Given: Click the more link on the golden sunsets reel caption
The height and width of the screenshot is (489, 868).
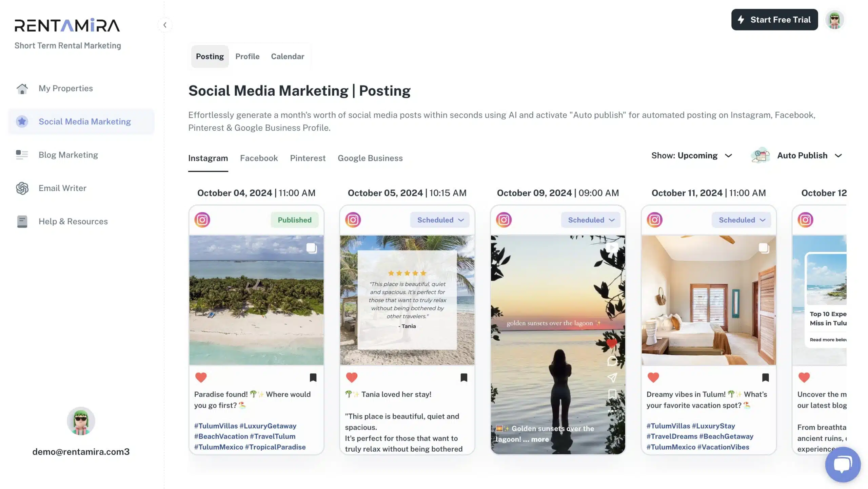Looking at the screenshot, I should (x=540, y=439).
